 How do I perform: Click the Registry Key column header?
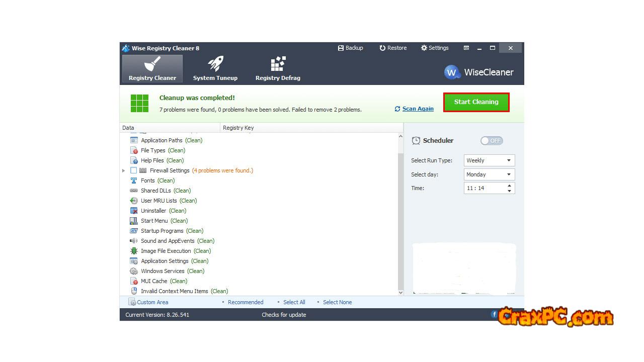[x=311, y=128]
